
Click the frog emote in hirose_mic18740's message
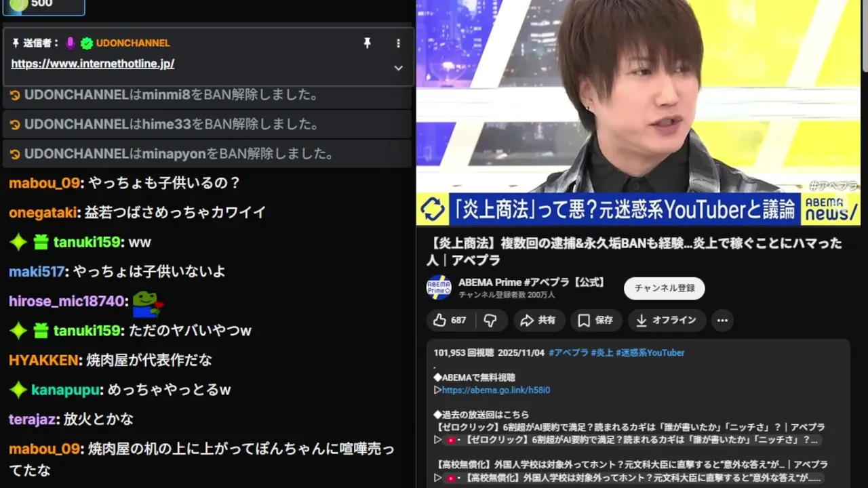[x=147, y=304]
